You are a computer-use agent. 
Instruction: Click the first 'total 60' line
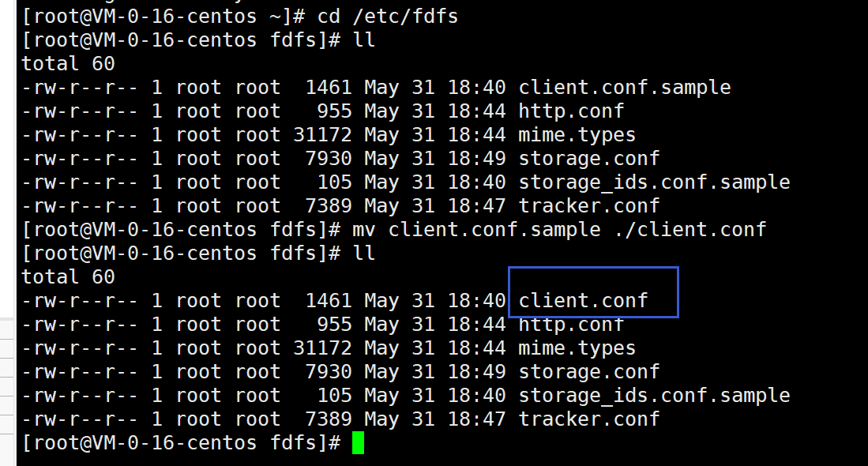point(68,64)
